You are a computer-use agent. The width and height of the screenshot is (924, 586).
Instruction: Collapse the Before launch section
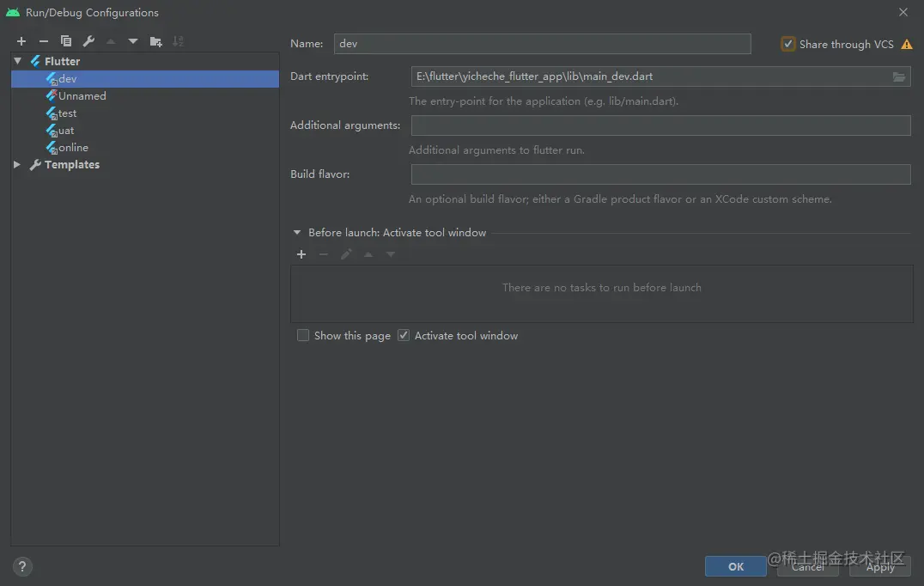297,232
